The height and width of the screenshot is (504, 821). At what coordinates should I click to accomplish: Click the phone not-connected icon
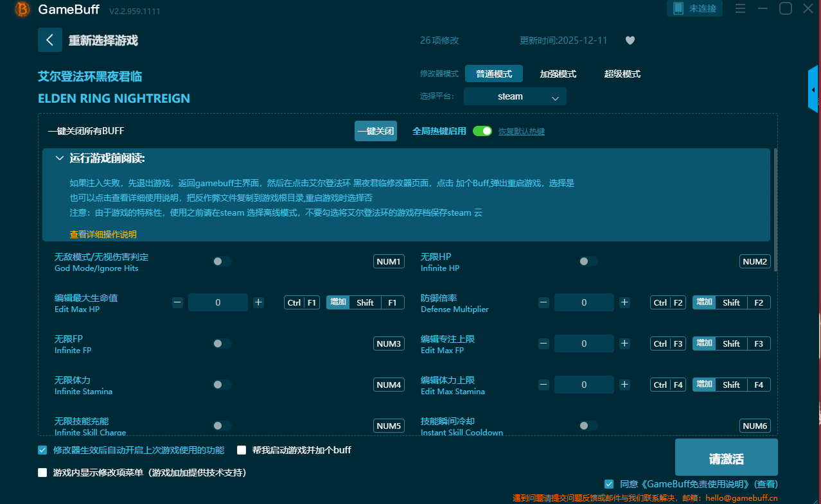pos(678,9)
